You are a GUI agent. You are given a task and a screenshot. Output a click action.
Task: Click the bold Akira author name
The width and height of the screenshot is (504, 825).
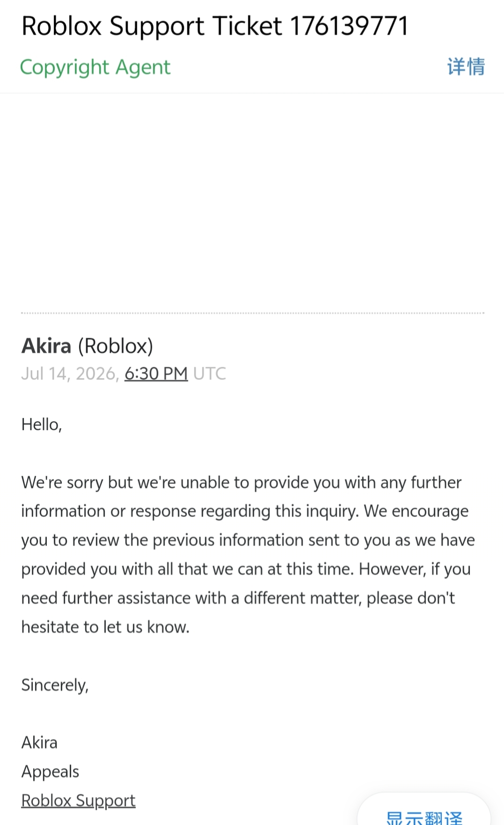coord(46,346)
